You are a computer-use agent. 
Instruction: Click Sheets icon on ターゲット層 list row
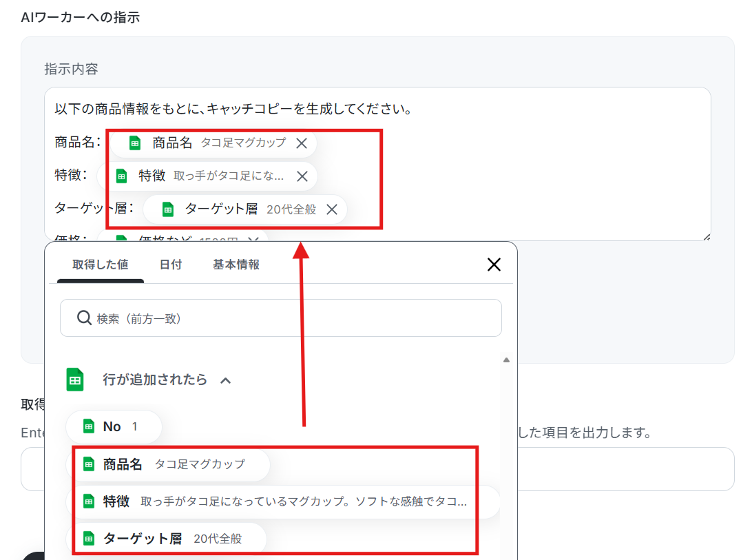pyautogui.click(x=89, y=539)
